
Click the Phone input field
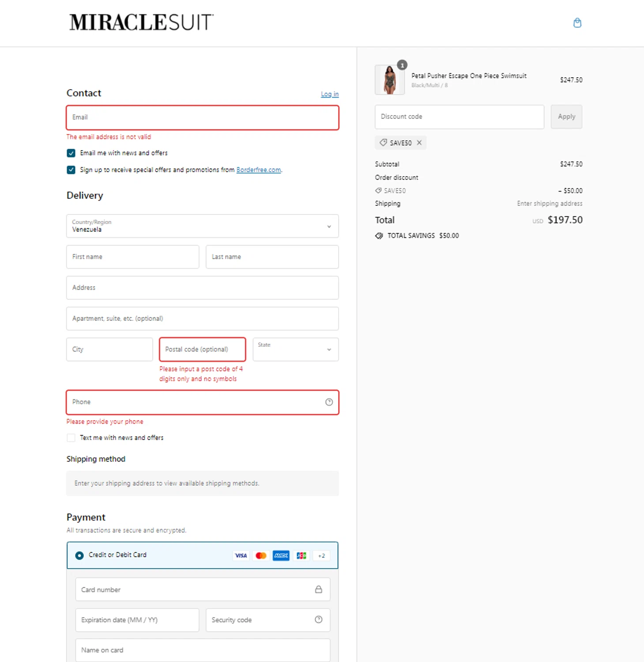(x=203, y=402)
